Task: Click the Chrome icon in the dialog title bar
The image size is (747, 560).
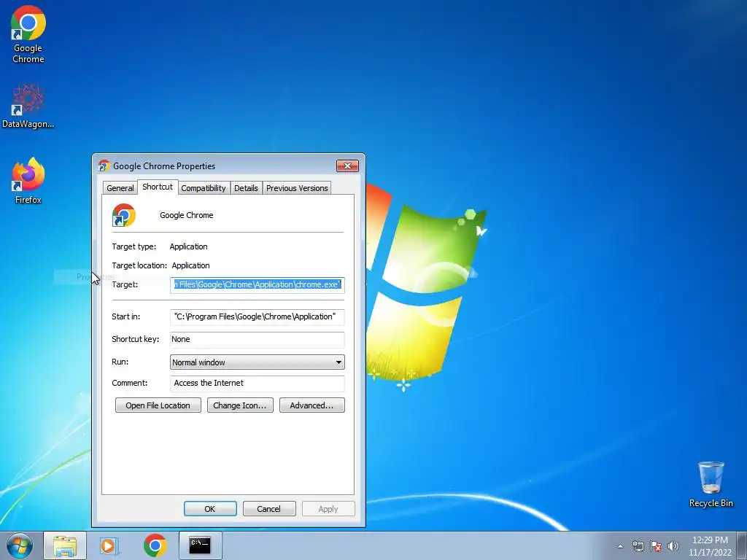Action: click(x=104, y=166)
